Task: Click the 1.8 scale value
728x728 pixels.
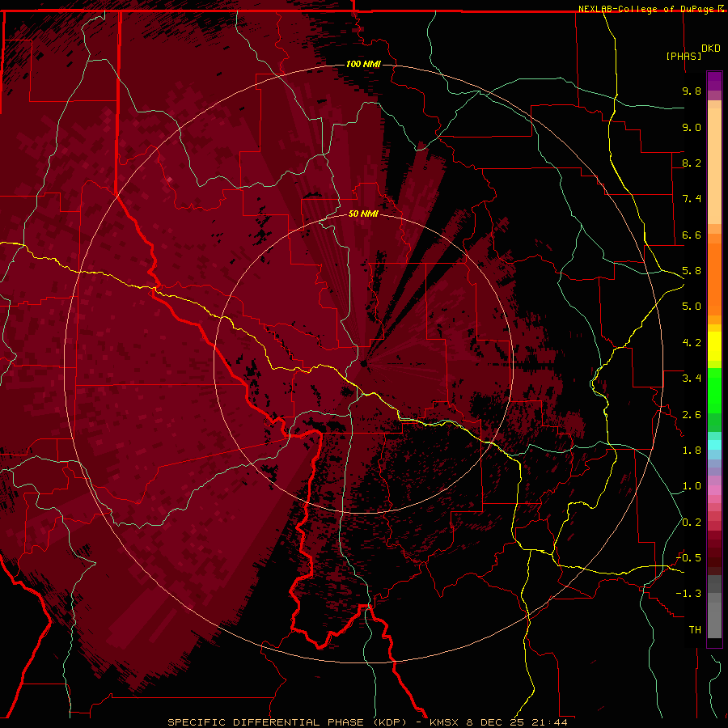Action: pos(692,451)
